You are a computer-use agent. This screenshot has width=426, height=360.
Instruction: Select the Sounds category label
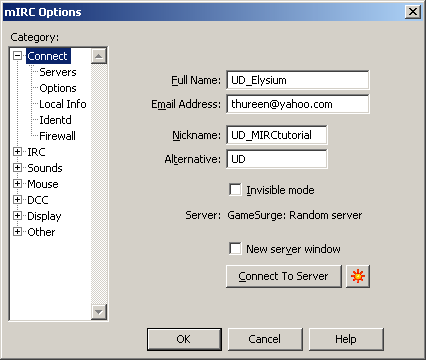coord(45,168)
